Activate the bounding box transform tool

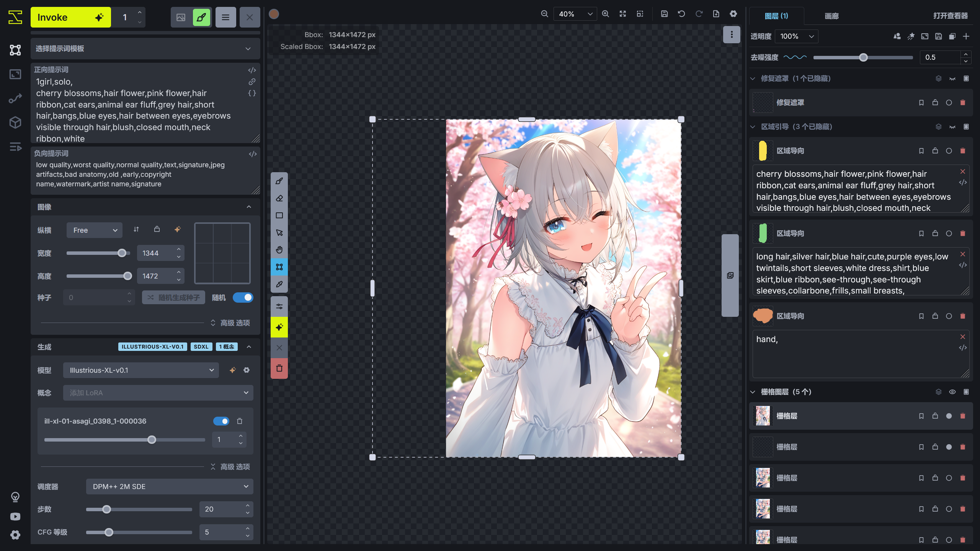point(279,267)
